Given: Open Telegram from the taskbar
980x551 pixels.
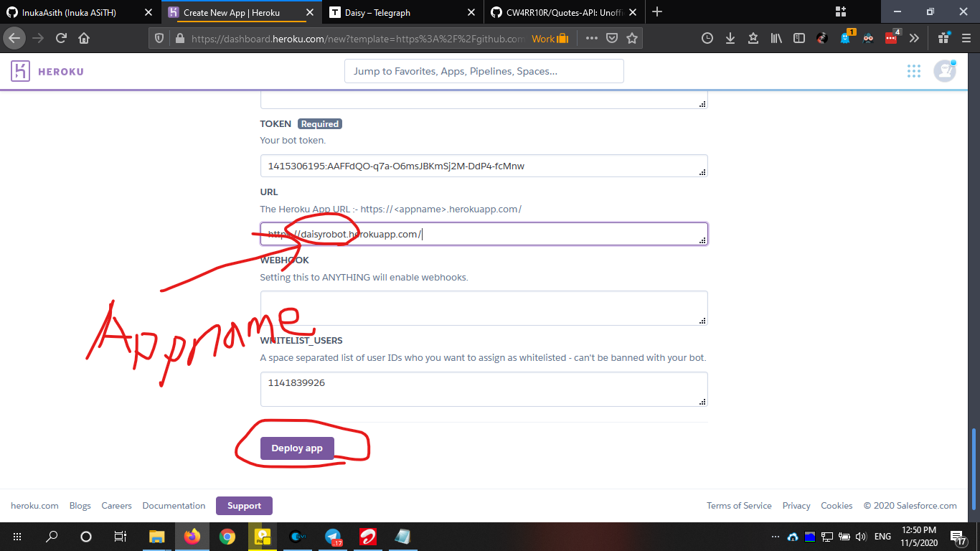Looking at the screenshot, I should (x=333, y=536).
